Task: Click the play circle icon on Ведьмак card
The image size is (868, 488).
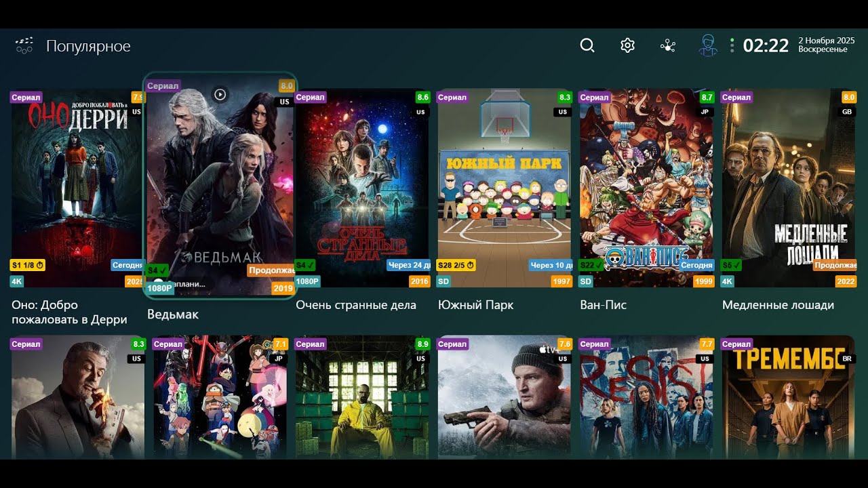Action: pos(220,94)
